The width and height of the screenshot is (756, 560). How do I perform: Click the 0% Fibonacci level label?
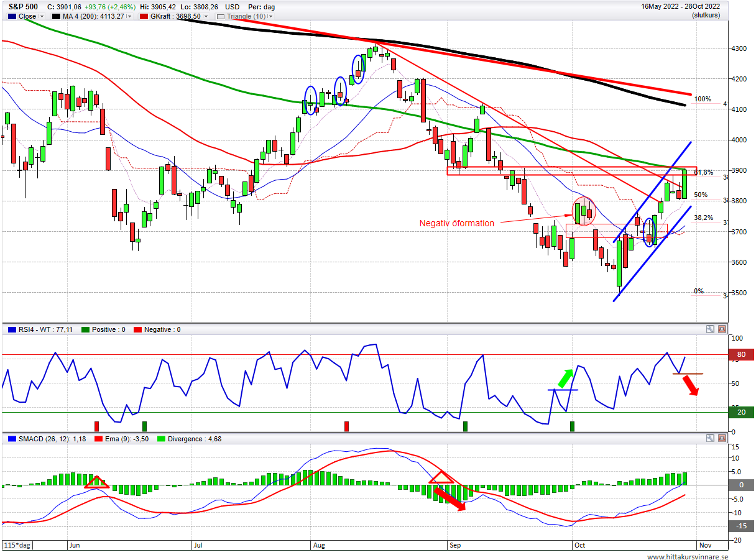click(699, 291)
